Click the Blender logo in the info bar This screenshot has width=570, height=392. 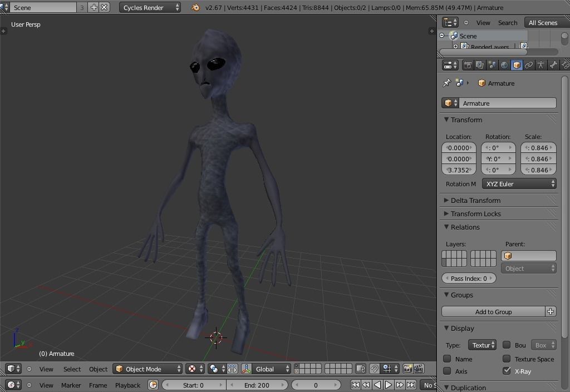click(195, 7)
